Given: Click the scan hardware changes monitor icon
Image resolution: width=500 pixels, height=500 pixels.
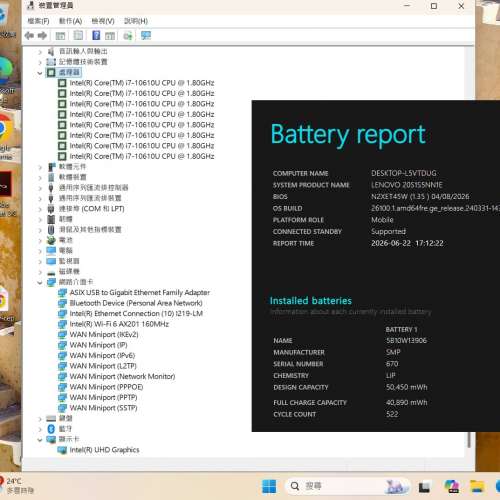Looking at the screenshot, I should tap(146, 35).
